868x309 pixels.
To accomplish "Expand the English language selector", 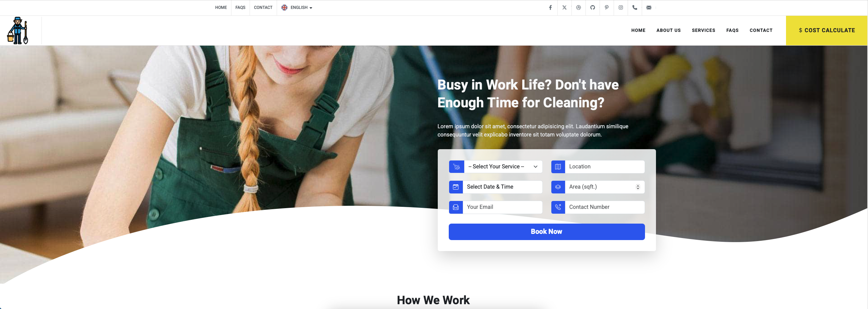I will pyautogui.click(x=297, y=8).
